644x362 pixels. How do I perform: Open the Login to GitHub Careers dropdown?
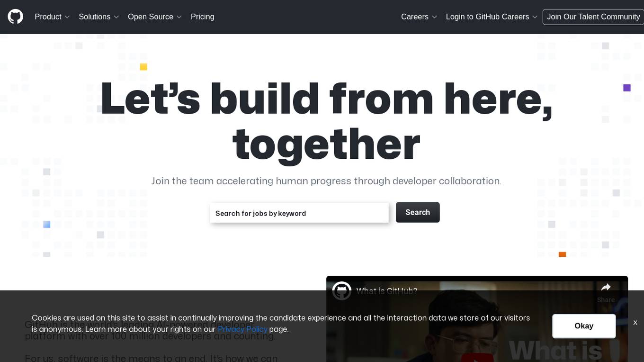pos(492,17)
